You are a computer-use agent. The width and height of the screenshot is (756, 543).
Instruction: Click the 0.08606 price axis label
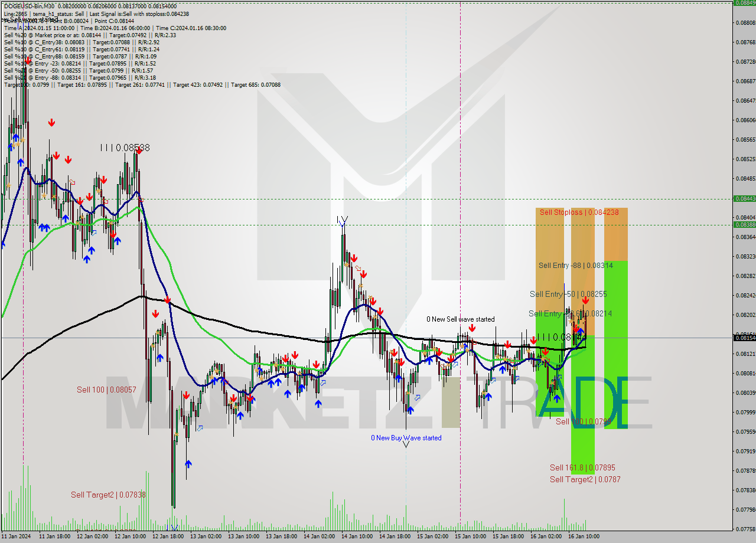tap(745, 120)
